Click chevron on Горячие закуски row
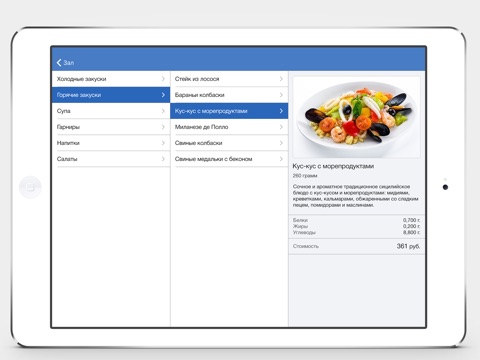This screenshot has height=360, width=480. [163, 95]
